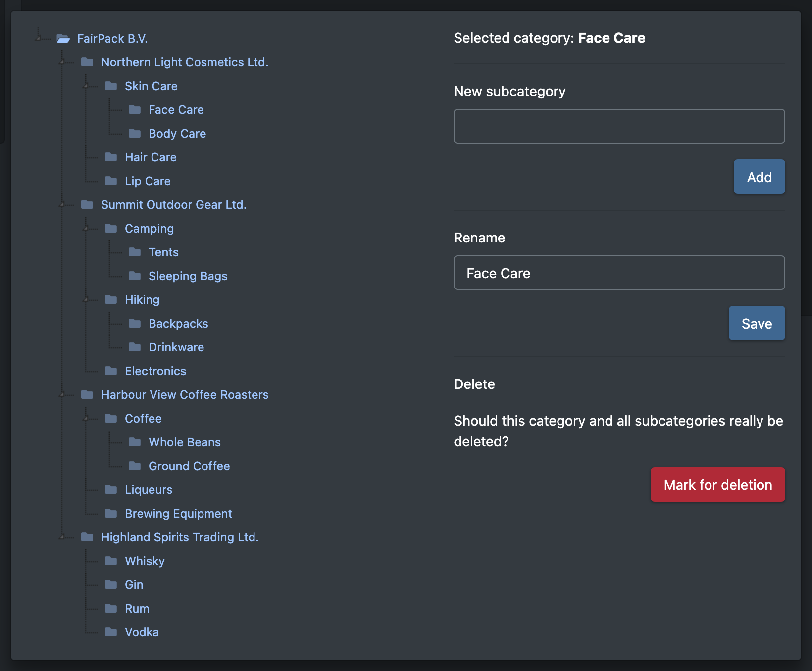Collapse the FairPack B.V. root node
This screenshot has width=812, height=671.
[x=38, y=38]
